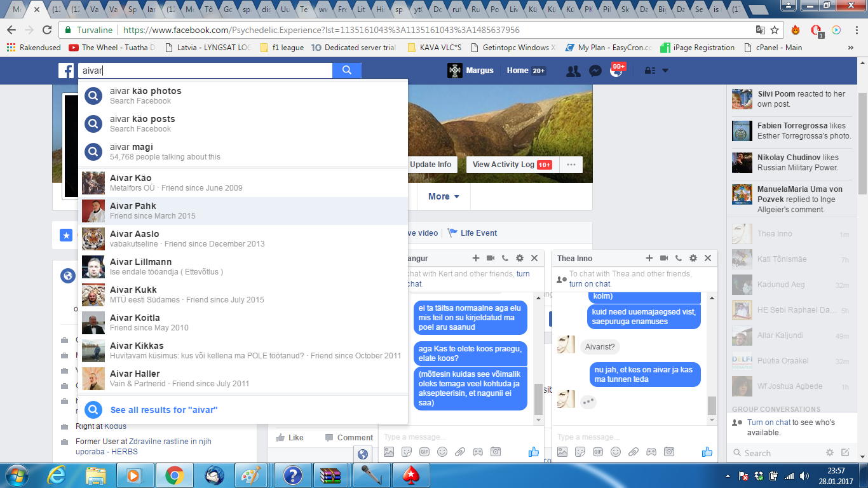Open the Messenger icon in top bar
The width and height of the screenshot is (868, 488).
click(x=595, y=71)
